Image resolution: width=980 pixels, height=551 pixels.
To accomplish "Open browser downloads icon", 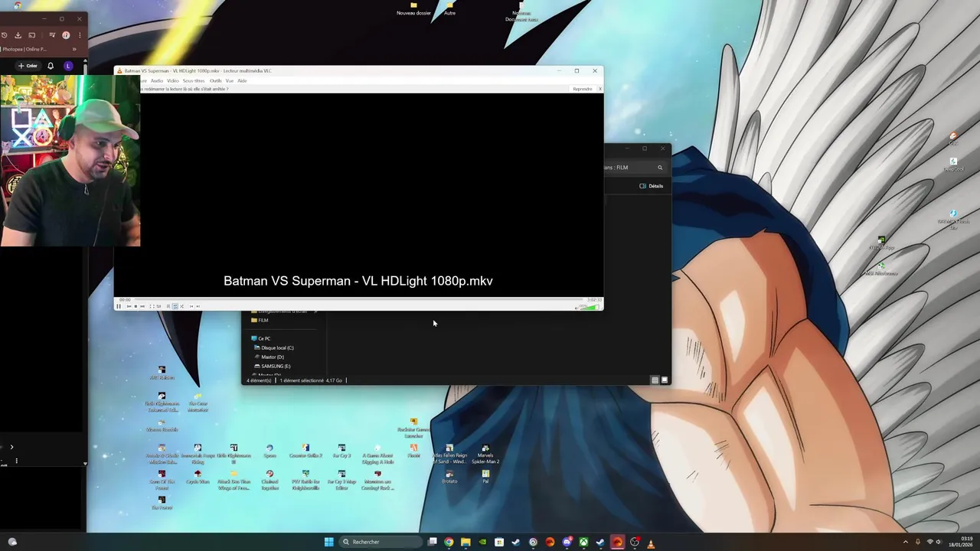I will point(18,35).
